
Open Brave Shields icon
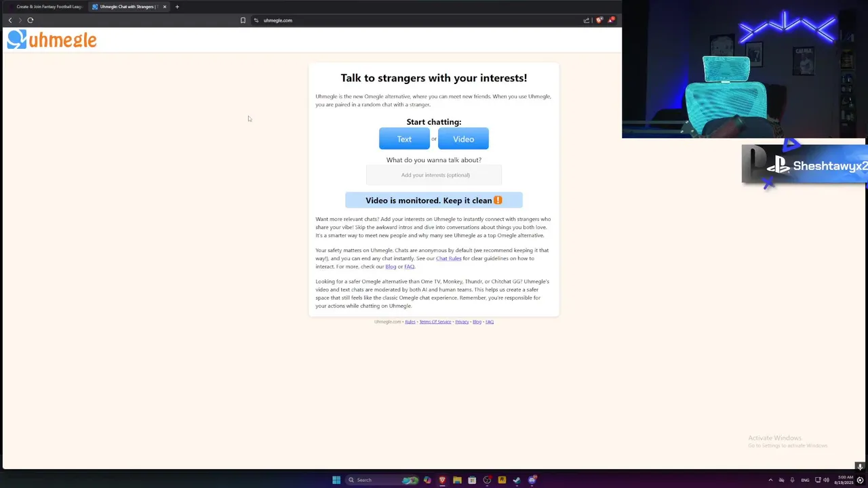pos(599,20)
